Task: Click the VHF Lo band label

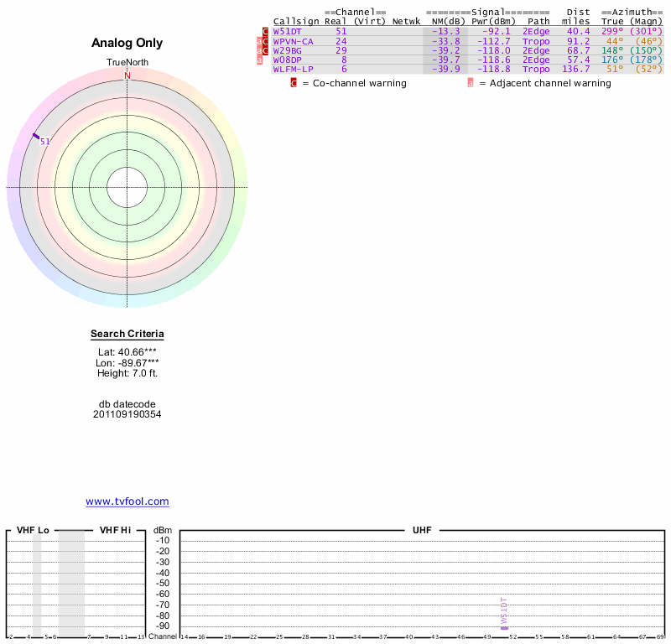Action: point(33,530)
